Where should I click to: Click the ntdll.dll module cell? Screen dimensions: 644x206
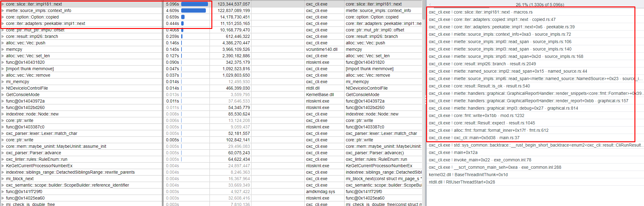click(314, 88)
